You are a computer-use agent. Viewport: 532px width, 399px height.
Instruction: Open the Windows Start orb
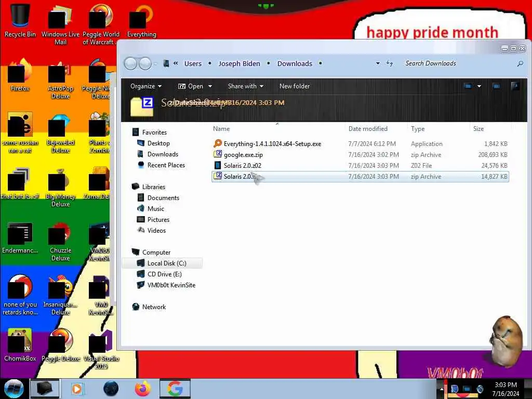pyautogui.click(x=14, y=389)
